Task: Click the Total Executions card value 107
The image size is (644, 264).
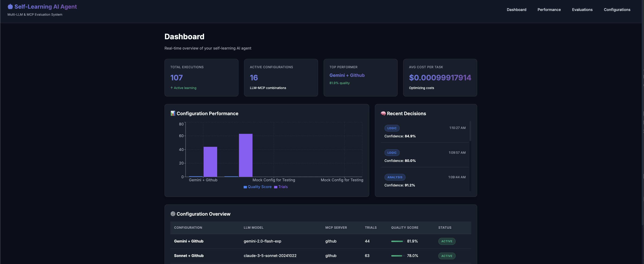Action: tap(176, 78)
